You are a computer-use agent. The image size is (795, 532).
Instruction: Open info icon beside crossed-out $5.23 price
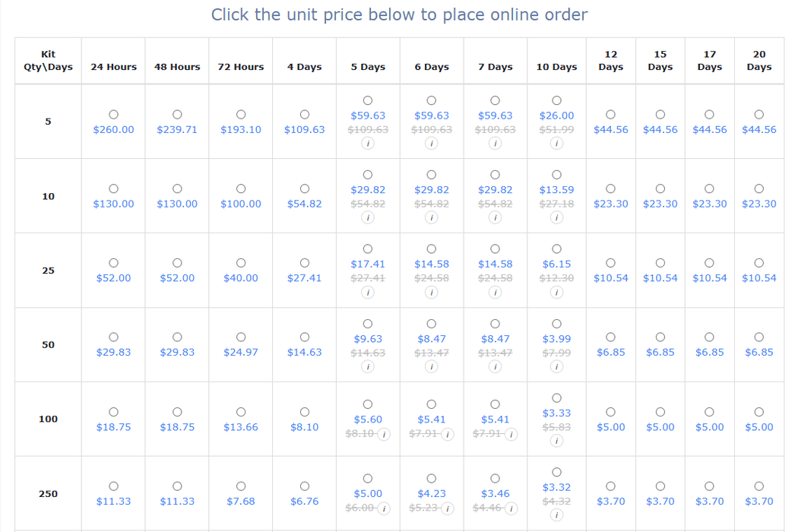coord(447,508)
